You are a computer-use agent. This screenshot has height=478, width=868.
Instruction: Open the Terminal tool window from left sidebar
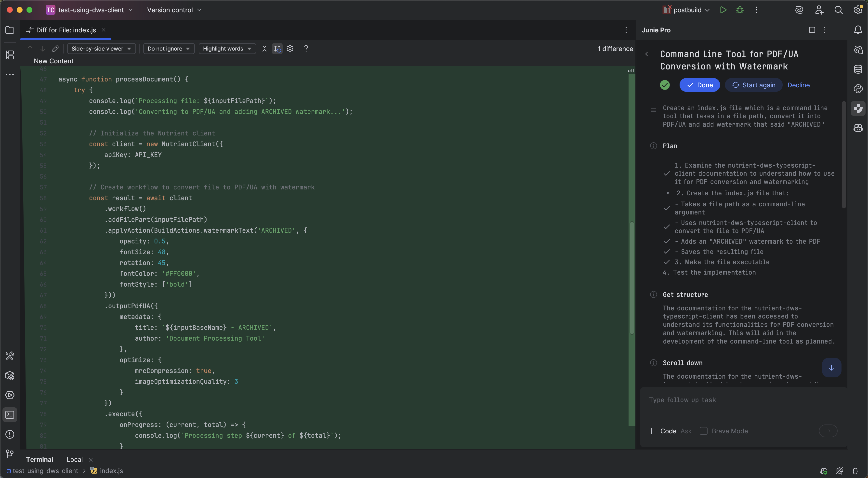pyautogui.click(x=10, y=415)
